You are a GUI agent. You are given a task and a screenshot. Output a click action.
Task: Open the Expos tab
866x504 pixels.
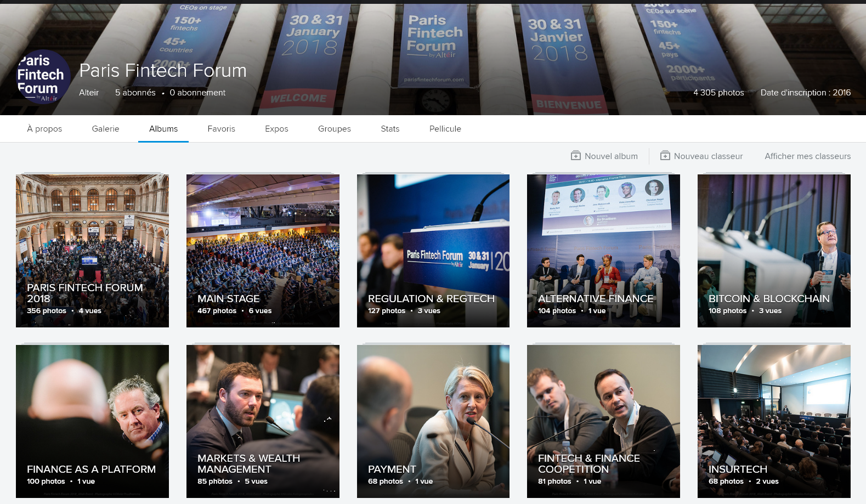tap(276, 129)
